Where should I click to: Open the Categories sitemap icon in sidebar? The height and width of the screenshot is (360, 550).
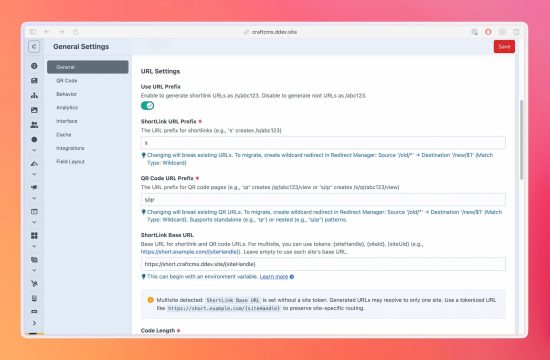(34, 95)
